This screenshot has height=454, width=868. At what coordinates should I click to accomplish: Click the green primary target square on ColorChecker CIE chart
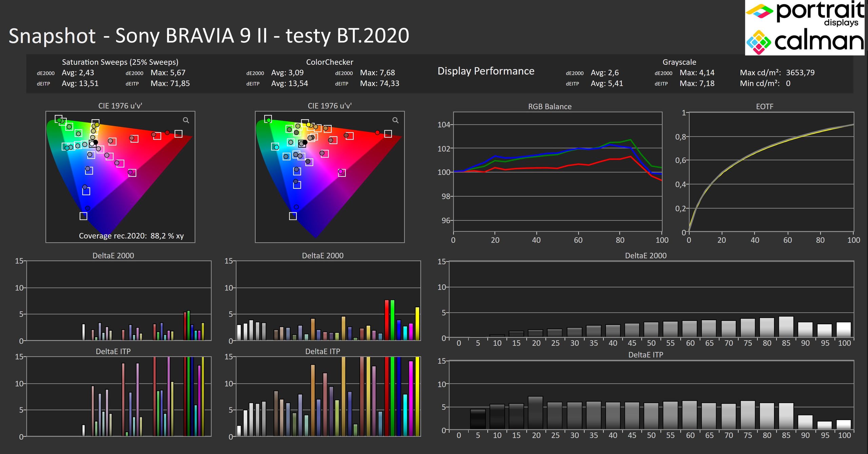click(268, 119)
